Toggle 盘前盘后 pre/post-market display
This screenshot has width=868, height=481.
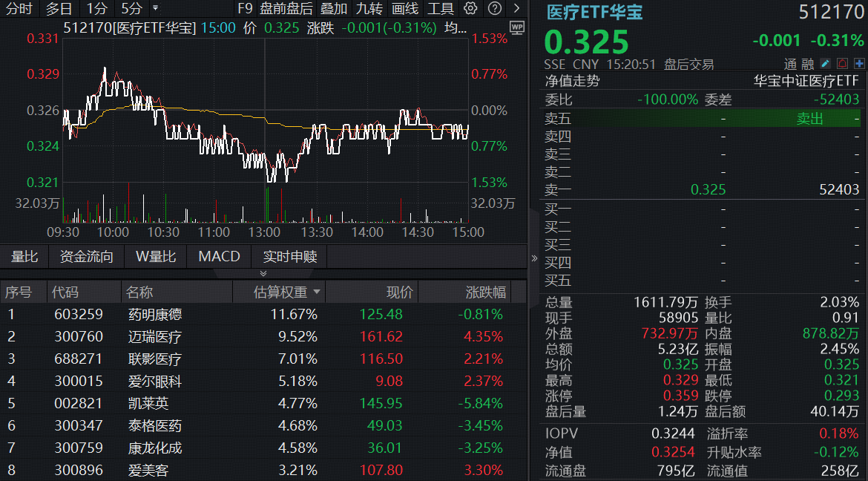click(x=286, y=8)
